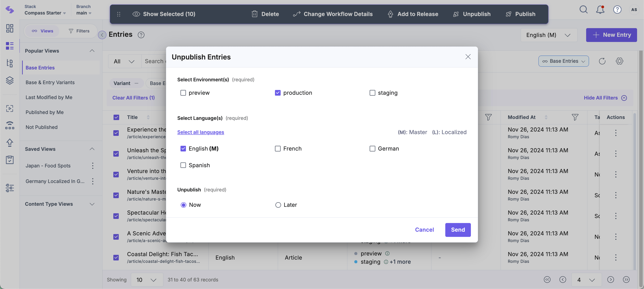Open the Compass Starter stack dropdown
The image size is (644, 289).
click(45, 13)
